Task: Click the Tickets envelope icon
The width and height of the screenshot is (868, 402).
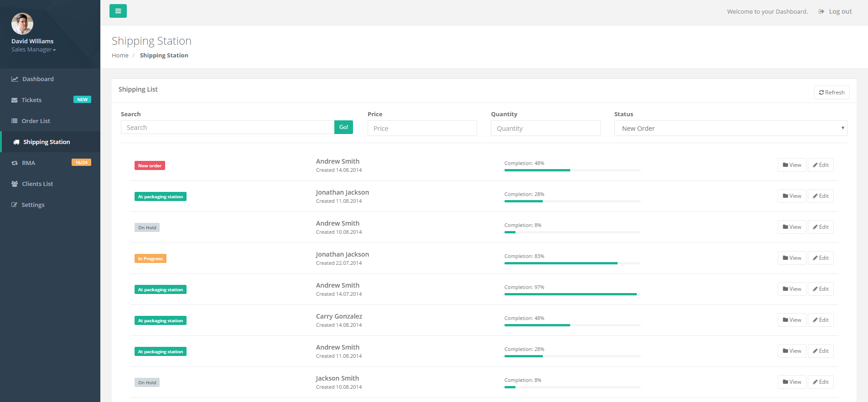Action: 15,100
